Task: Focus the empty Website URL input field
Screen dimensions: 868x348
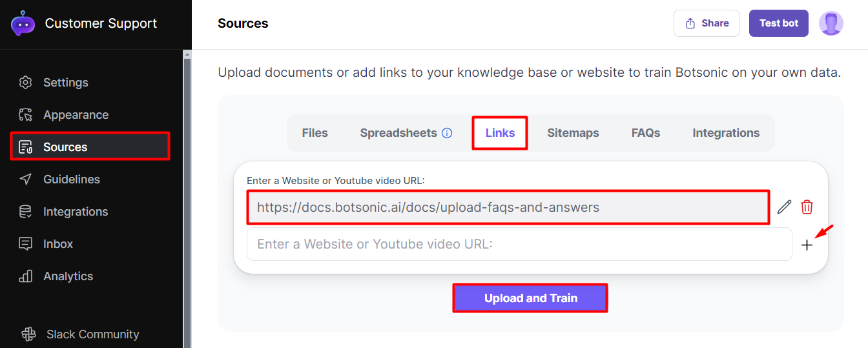Action: (x=519, y=244)
